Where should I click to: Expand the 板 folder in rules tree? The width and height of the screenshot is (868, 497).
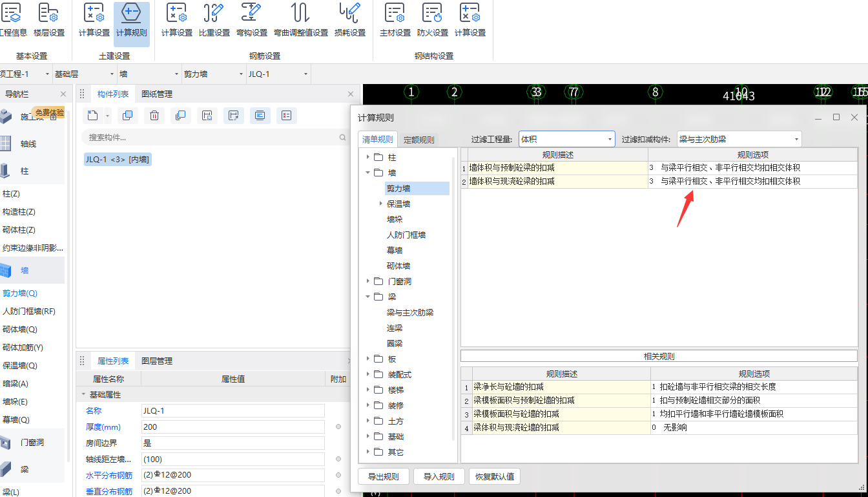click(368, 359)
